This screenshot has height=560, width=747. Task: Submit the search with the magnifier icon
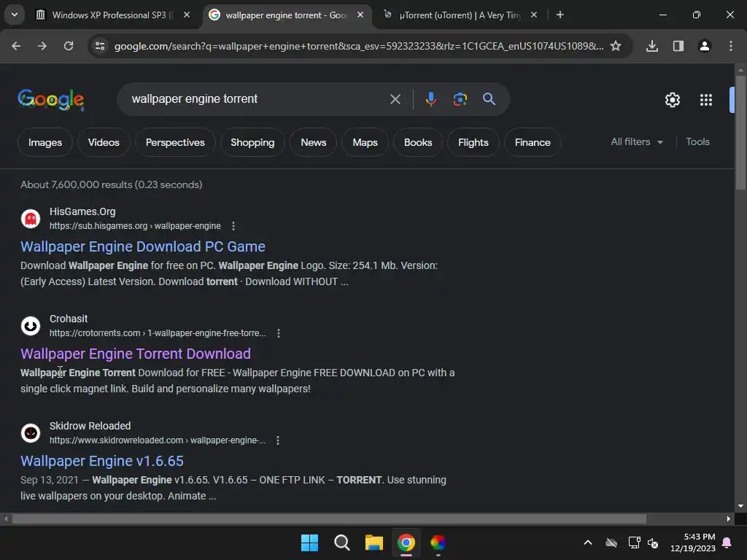coord(489,99)
